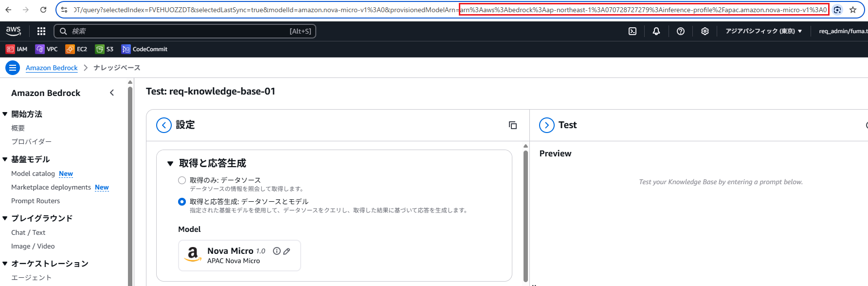Open the VPC favorite shortcut
The height and width of the screenshot is (286, 868).
click(47, 49)
